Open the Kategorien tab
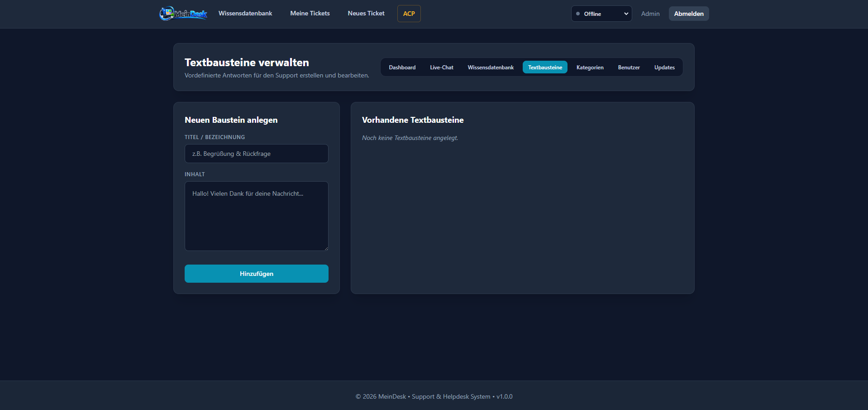 click(590, 67)
